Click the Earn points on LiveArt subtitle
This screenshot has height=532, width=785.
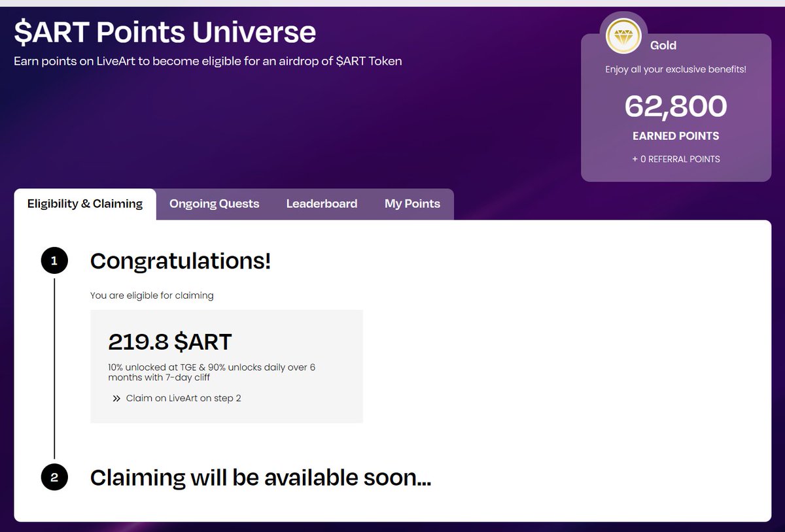coord(208,61)
